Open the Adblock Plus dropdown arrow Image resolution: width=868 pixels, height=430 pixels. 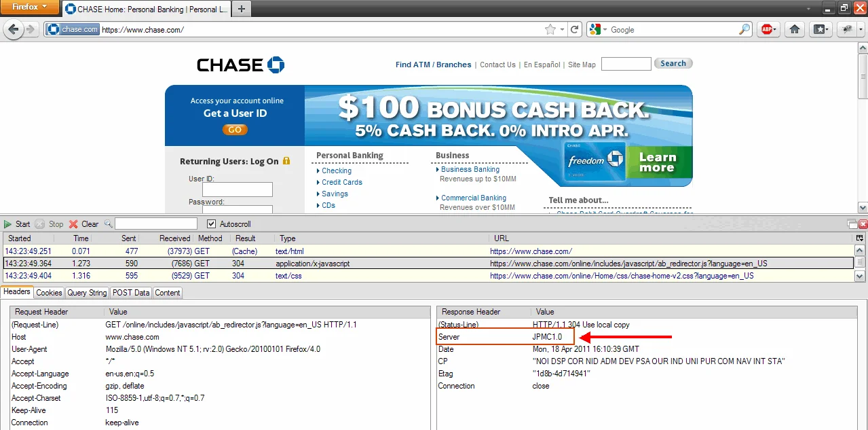tap(775, 29)
